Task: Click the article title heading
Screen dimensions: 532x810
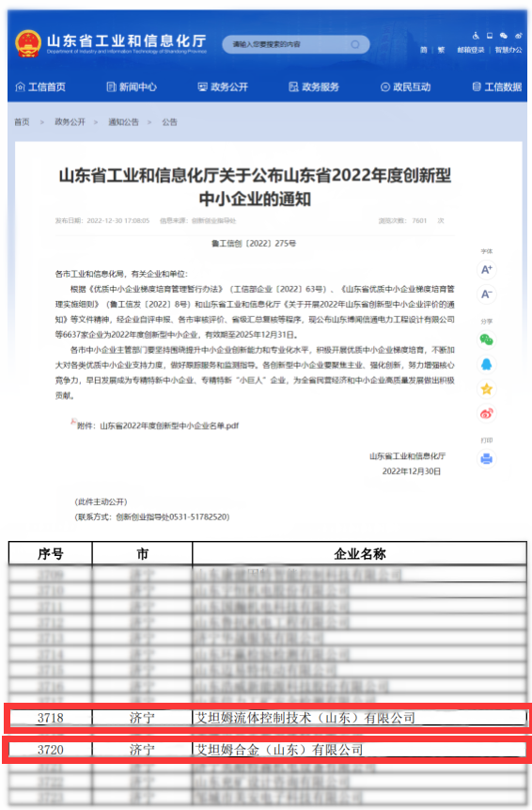Action: pyautogui.click(x=255, y=186)
